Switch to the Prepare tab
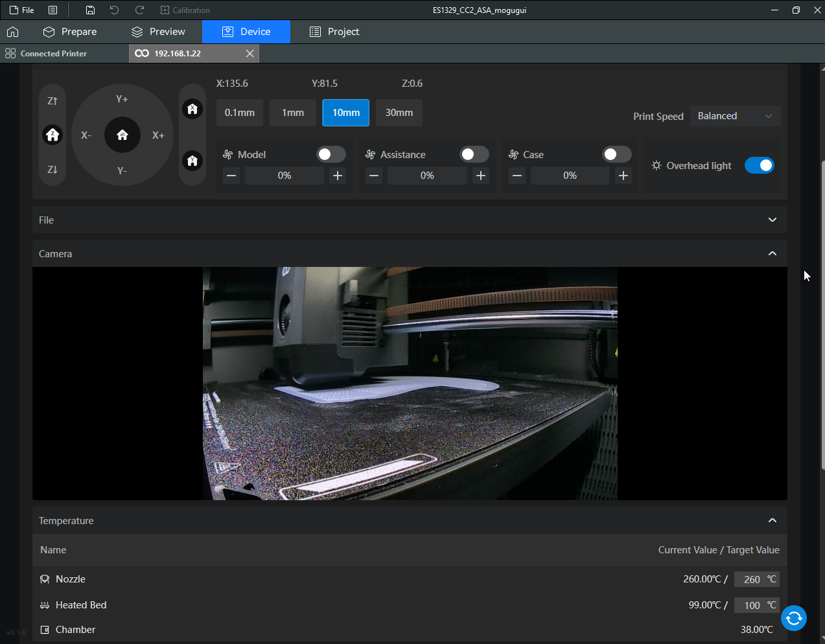The width and height of the screenshot is (825, 644). pos(70,32)
